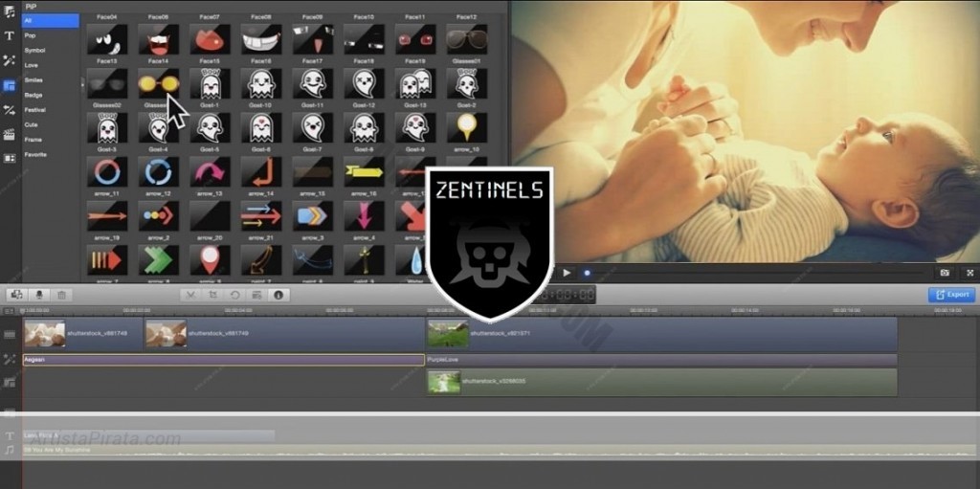Click the crop tool icon
980x489 pixels.
pos(213,295)
